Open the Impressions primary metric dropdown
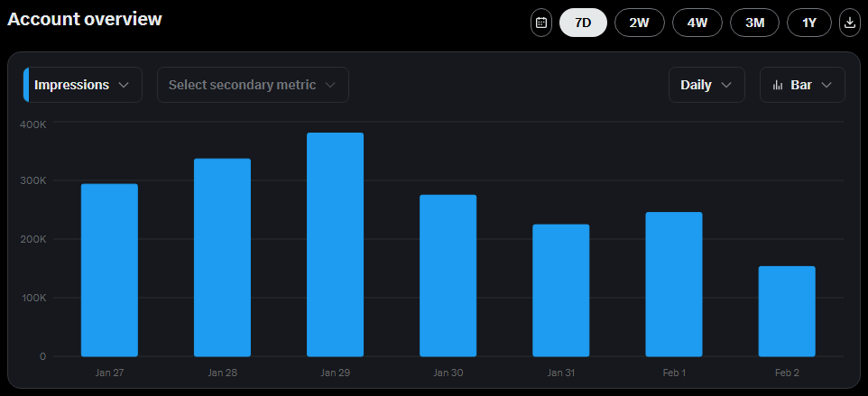Viewport: 868px width, 396px height. tap(83, 85)
